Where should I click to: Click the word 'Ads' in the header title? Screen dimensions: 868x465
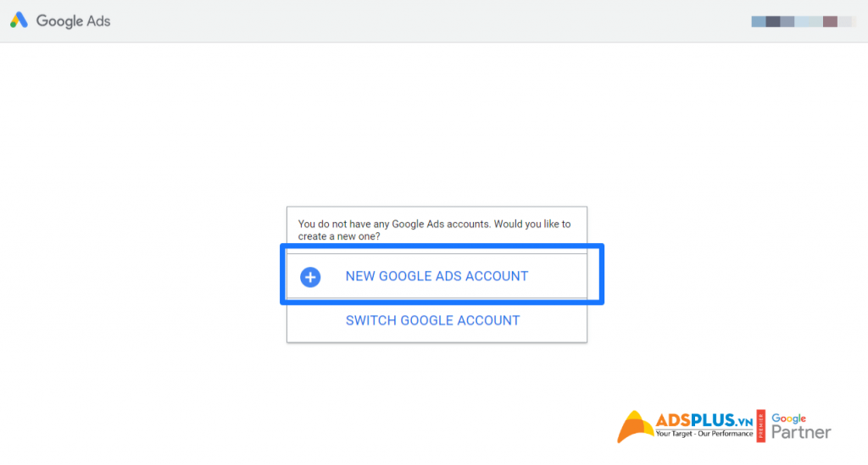point(98,21)
